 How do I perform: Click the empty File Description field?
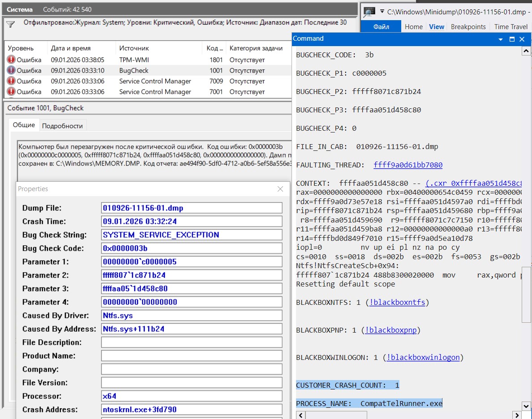pos(192,342)
